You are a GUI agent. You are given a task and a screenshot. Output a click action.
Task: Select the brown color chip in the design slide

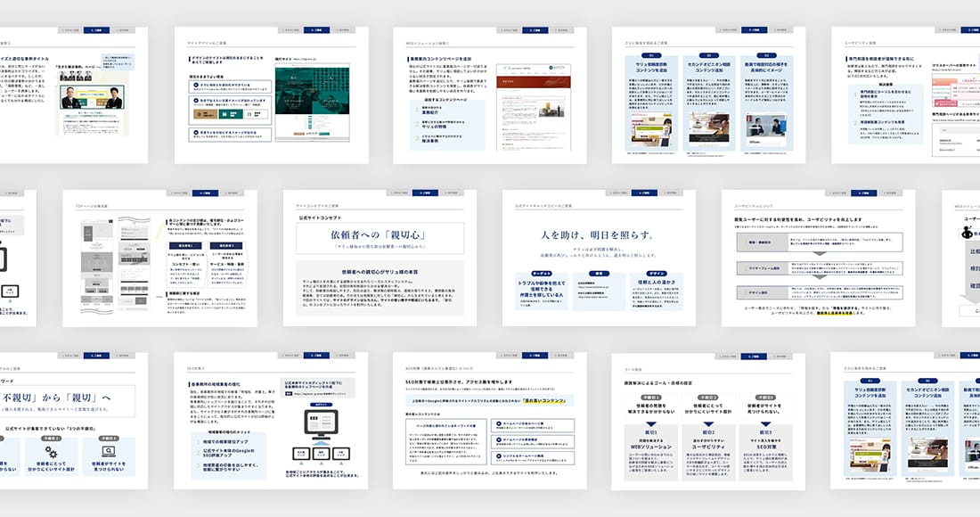[205, 114]
